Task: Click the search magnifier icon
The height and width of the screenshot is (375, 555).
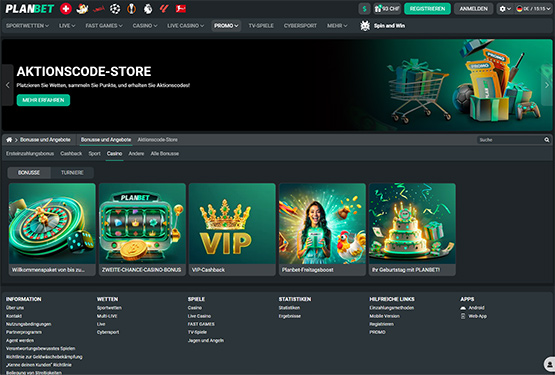Action: 547,140
